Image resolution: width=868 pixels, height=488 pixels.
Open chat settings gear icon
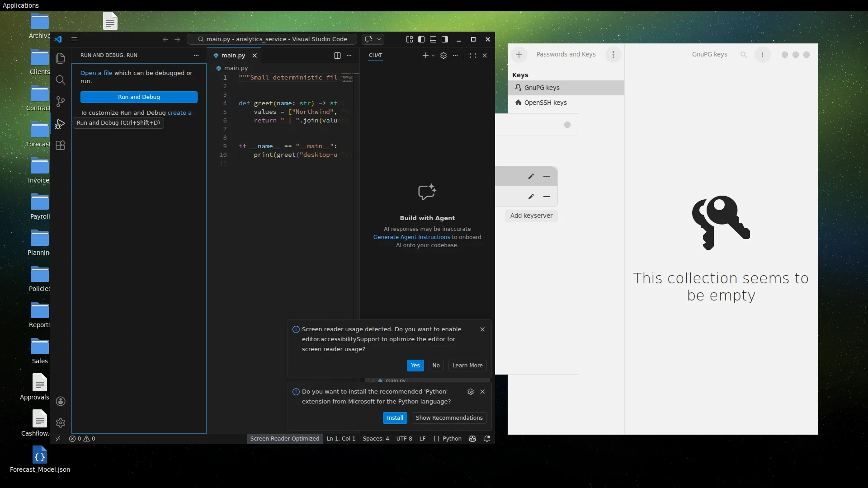tap(443, 56)
